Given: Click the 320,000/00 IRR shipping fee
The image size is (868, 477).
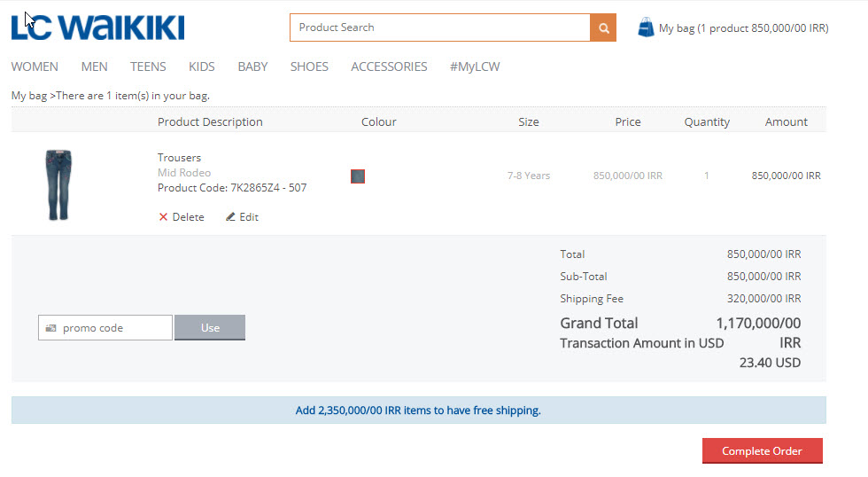Looking at the screenshot, I should click(763, 299).
